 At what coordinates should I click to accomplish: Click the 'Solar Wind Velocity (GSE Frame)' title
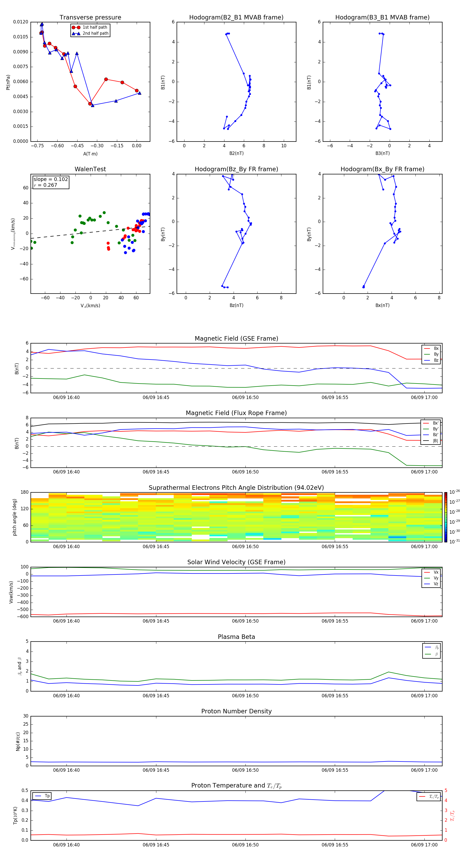point(236,562)
